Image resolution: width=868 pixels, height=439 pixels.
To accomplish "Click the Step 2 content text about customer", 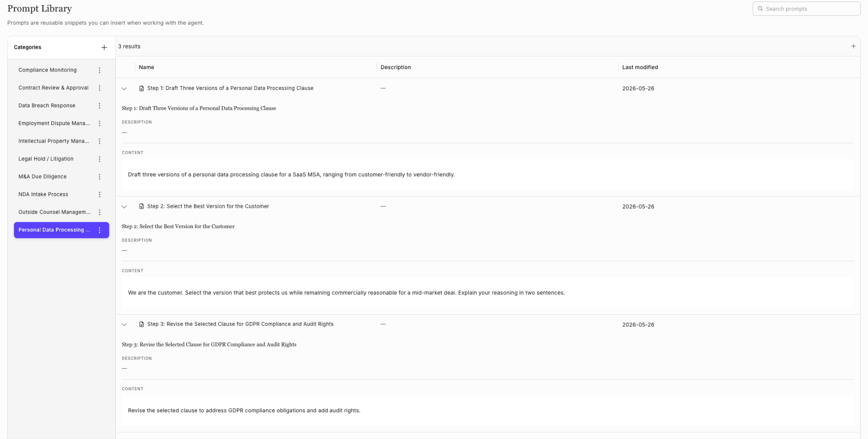I will (x=346, y=293).
